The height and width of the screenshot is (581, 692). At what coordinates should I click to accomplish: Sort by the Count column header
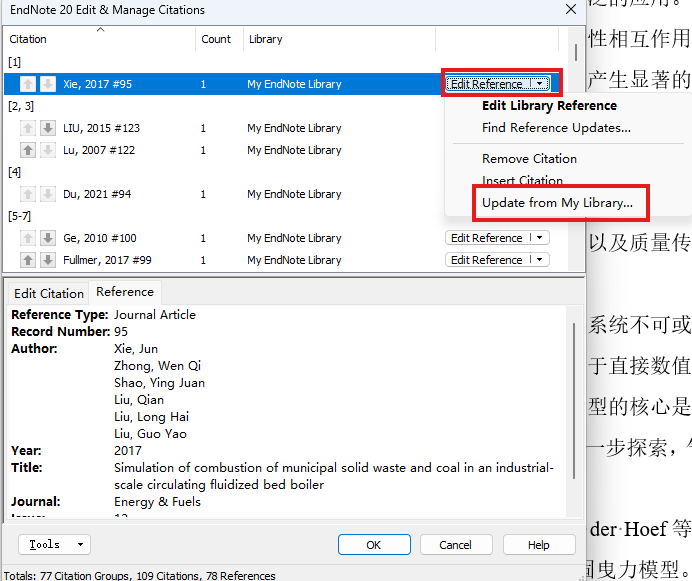click(219, 39)
